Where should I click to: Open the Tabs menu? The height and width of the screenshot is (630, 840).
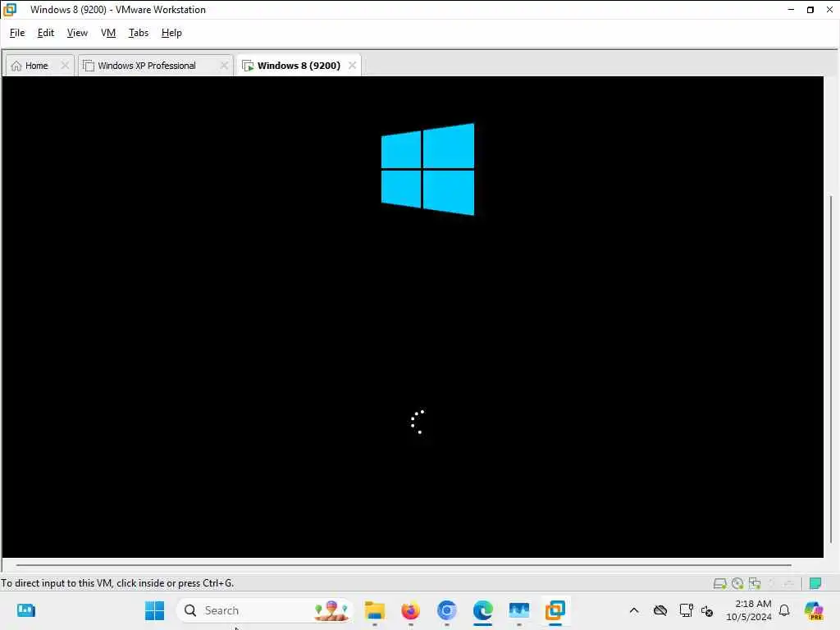138,33
